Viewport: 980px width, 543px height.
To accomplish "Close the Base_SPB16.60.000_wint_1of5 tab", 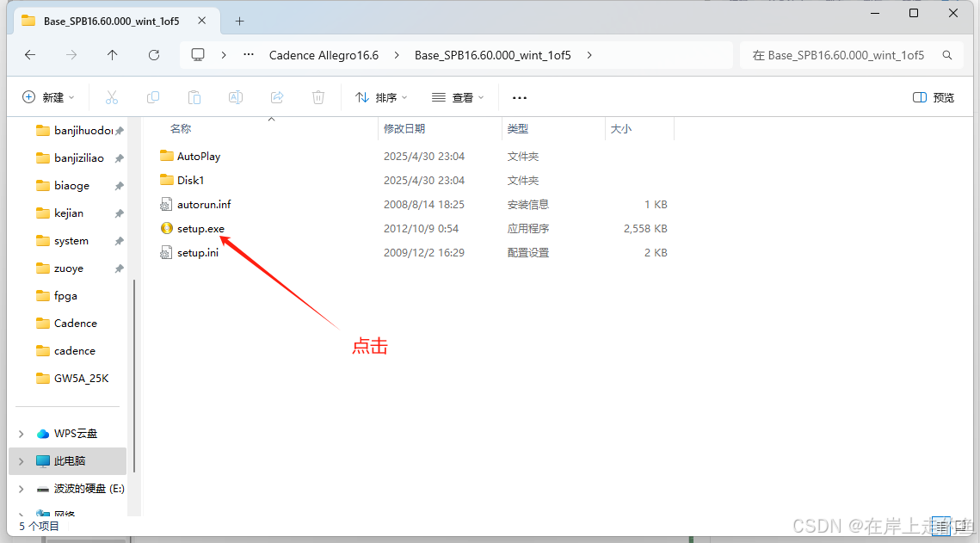I will click(x=202, y=21).
